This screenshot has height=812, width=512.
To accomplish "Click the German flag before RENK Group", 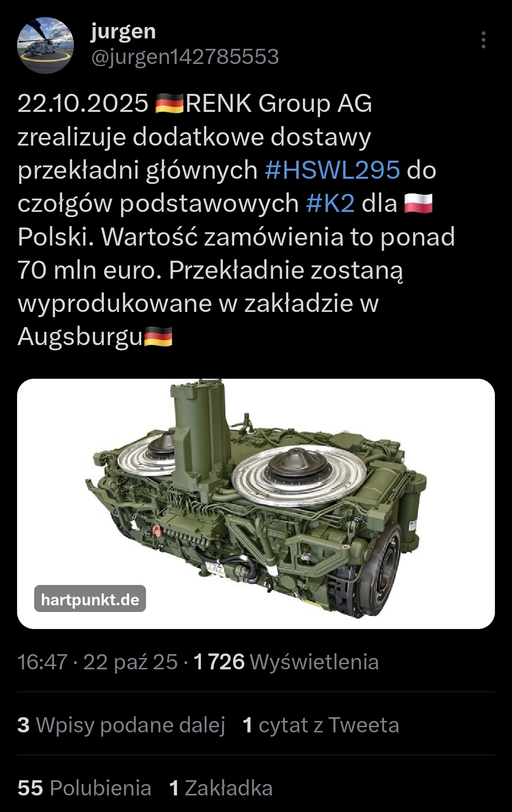I will pyautogui.click(x=169, y=103).
